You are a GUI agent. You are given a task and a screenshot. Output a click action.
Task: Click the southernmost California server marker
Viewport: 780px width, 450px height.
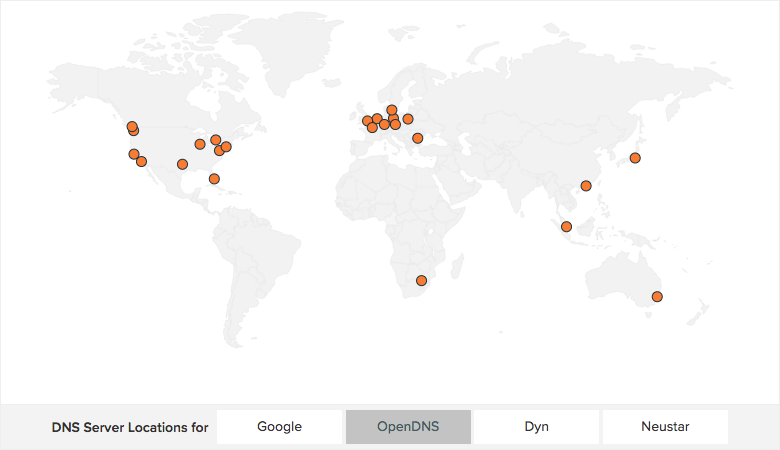(x=141, y=161)
